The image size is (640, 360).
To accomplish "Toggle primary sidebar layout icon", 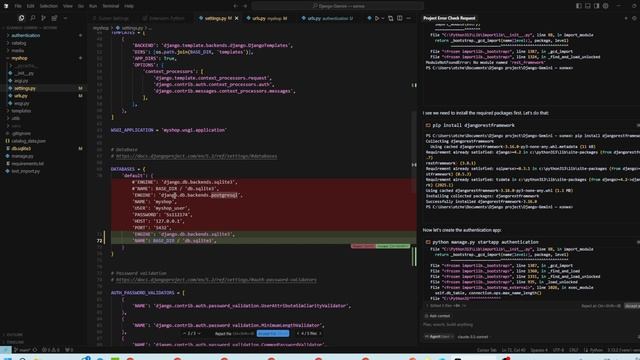I will coord(579,6).
